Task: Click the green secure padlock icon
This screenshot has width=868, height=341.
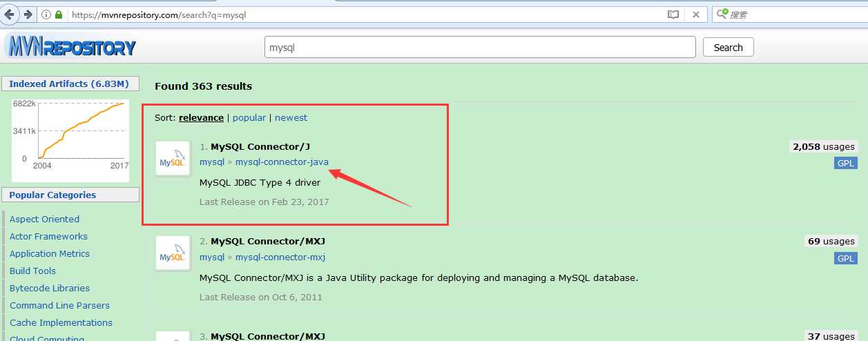Action: point(59,14)
